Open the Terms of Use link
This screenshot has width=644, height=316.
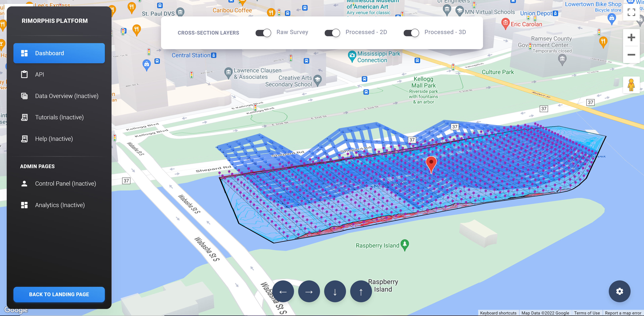pyautogui.click(x=586, y=313)
